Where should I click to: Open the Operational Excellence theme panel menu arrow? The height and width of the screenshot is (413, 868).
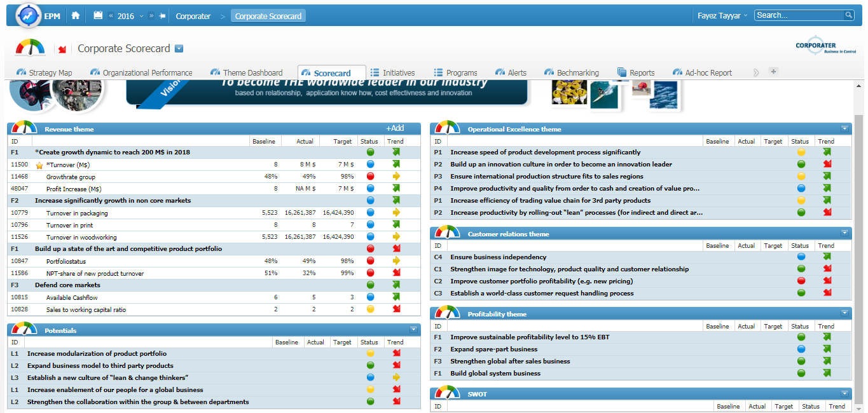[x=844, y=128]
